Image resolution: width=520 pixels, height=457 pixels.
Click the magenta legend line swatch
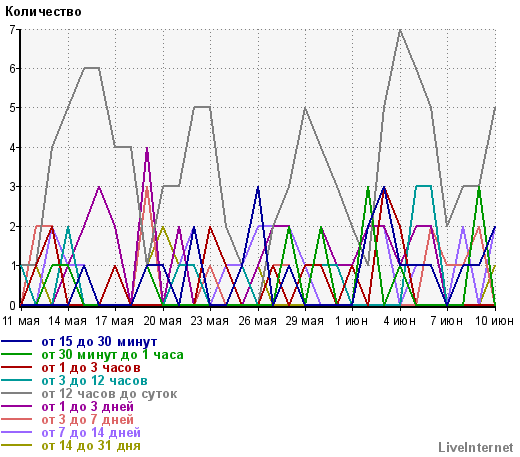click(x=17, y=406)
